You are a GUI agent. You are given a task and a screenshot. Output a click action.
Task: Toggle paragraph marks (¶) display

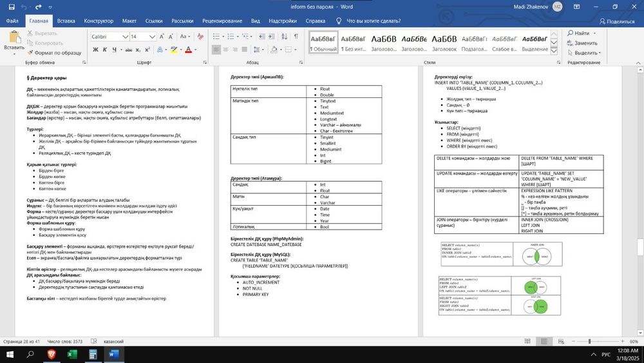(x=296, y=37)
